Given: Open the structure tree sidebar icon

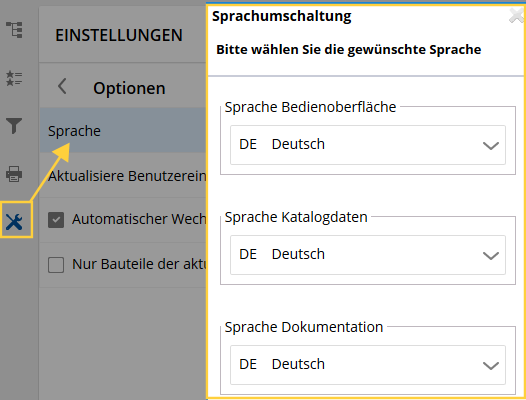Looking at the screenshot, I should point(14,30).
